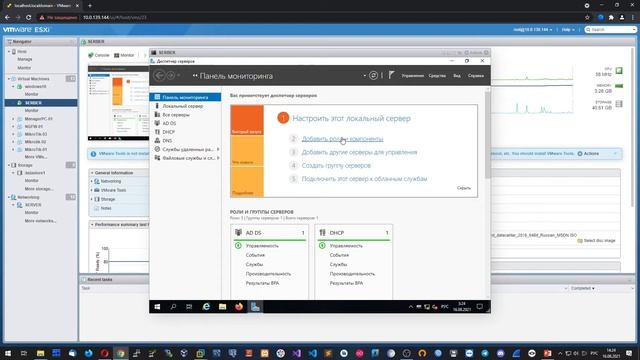Viewport: 640px width, 360px height.
Task: Click the Monitor button in ESXi toolbar
Action: click(x=124, y=55)
